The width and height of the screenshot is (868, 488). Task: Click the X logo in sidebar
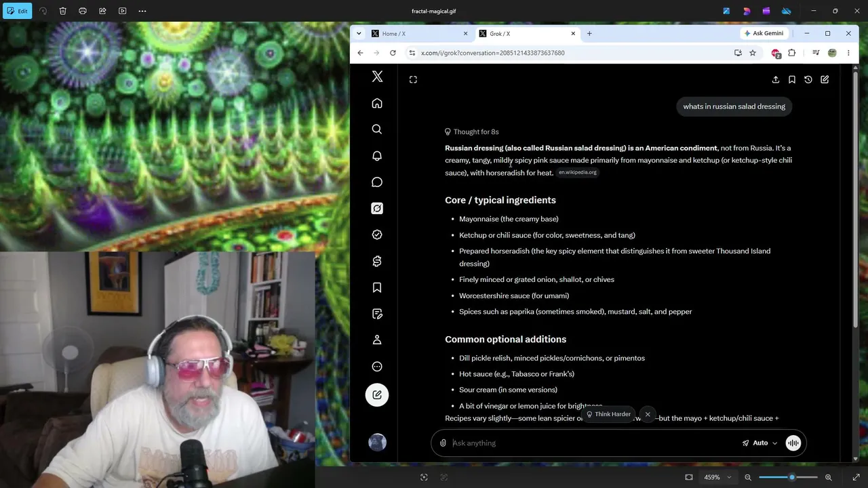377,77
